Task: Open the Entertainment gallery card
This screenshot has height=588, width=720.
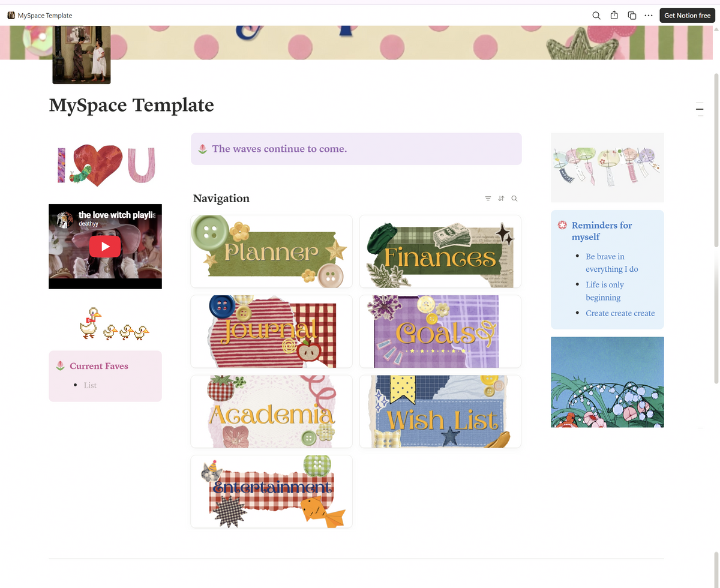Action: point(271,491)
